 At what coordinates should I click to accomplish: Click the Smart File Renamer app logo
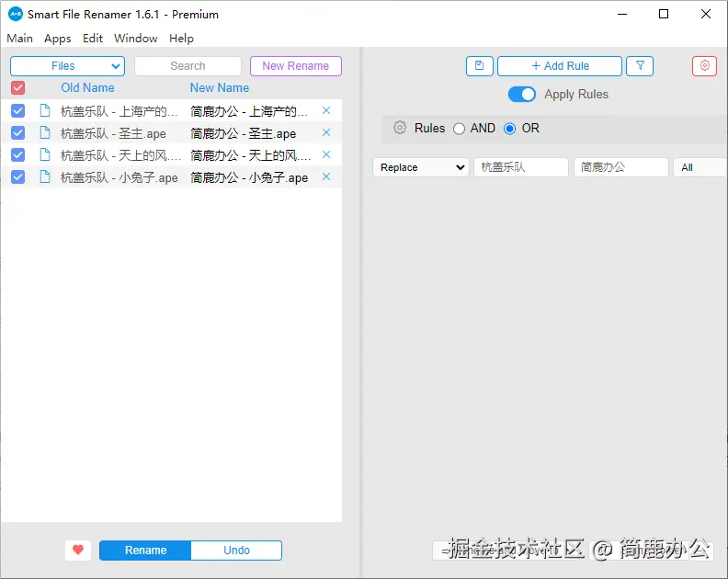[16, 14]
